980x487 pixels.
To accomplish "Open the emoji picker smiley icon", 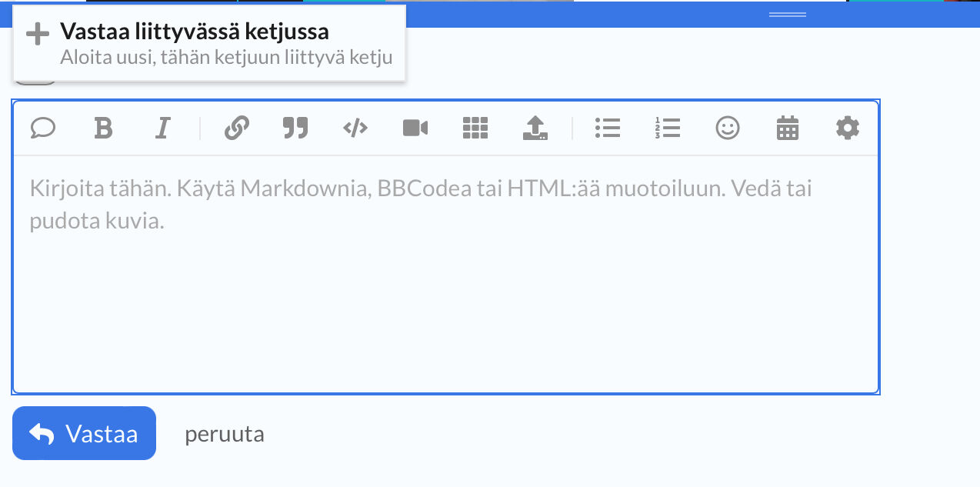I will pyautogui.click(x=727, y=128).
